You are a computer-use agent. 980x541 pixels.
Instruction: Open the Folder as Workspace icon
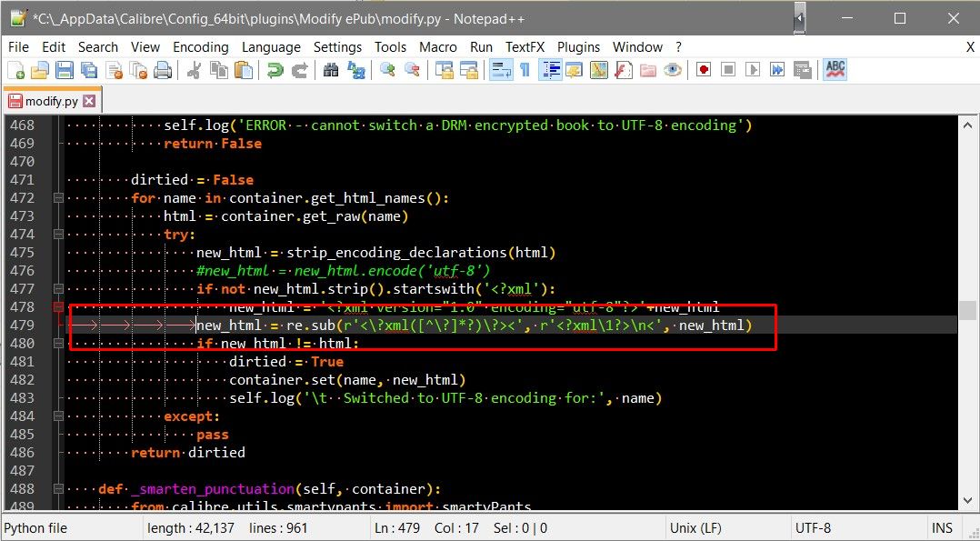[x=648, y=70]
